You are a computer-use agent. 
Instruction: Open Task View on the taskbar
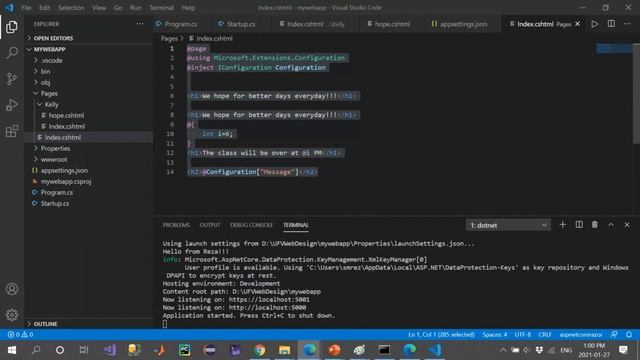pos(84,350)
